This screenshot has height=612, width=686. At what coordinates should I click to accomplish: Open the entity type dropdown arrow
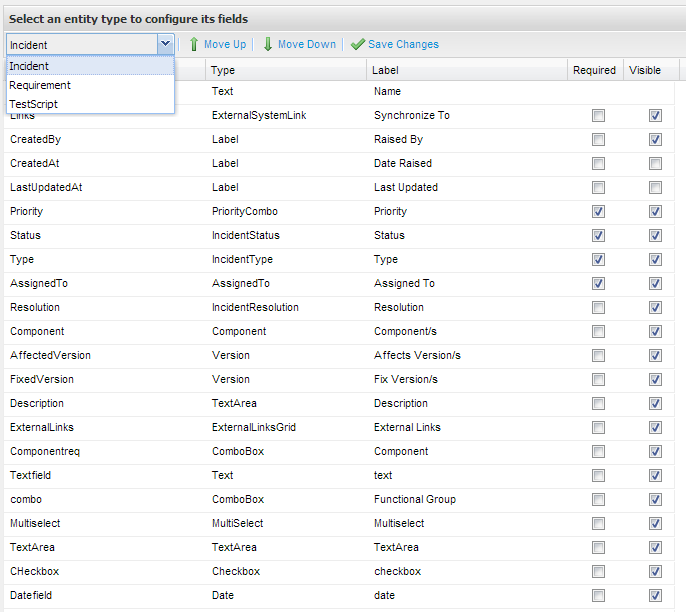[x=165, y=44]
